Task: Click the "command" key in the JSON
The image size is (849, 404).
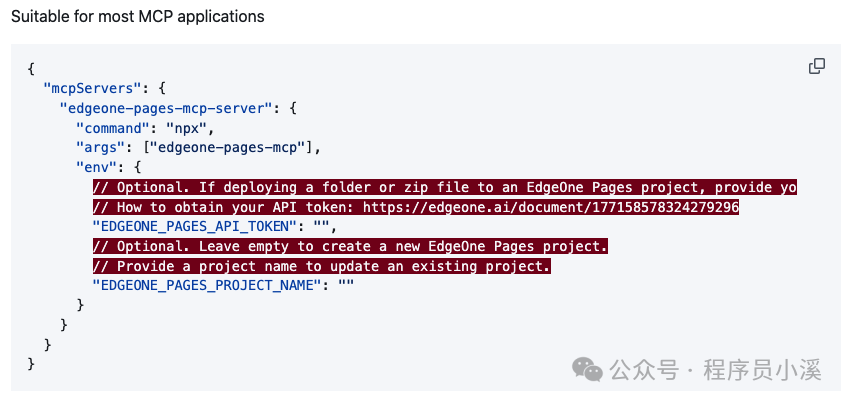Action: click(x=118, y=127)
